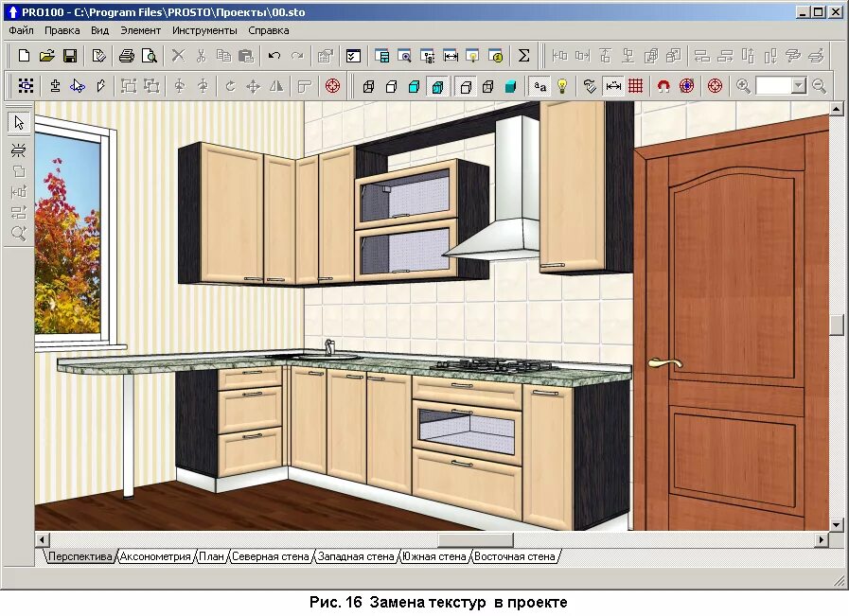Print the project with printer icon
The image size is (849, 616).
click(127, 55)
